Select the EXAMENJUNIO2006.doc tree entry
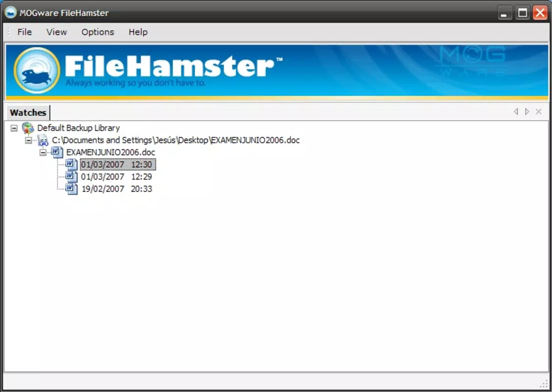The image size is (552, 392). [110, 152]
